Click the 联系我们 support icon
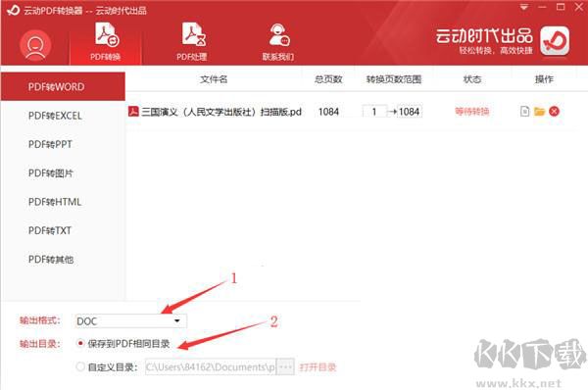This screenshot has height=390, width=588. (x=279, y=34)
